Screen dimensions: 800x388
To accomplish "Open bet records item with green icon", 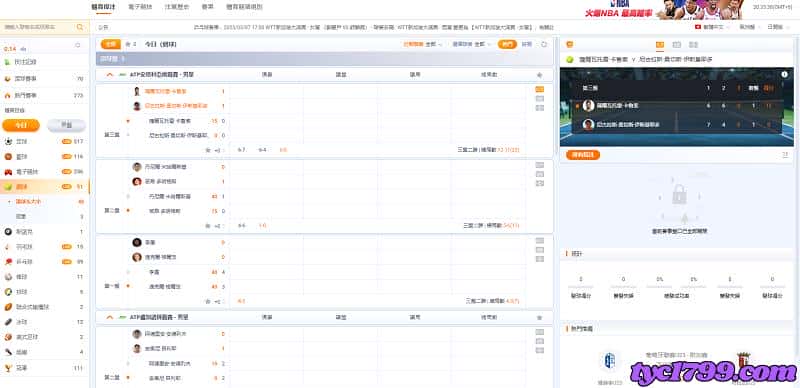I will (44, 62).
